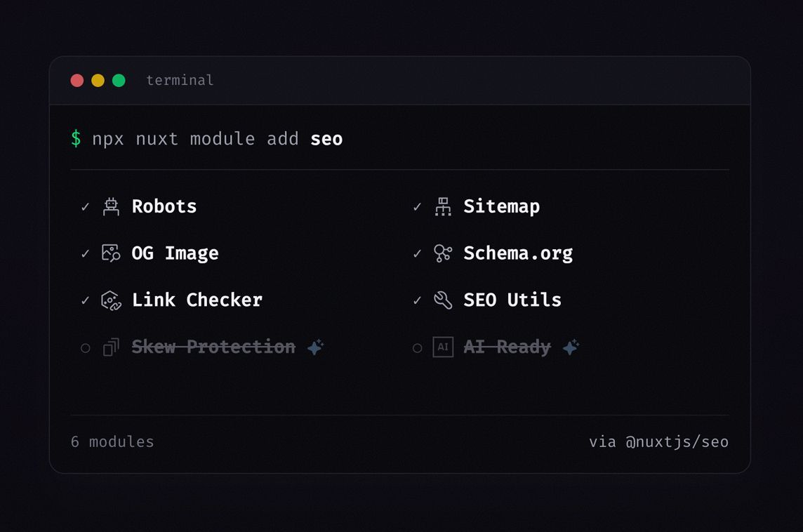Click the AI Ready boxed icon
This screenshot has height=532, width=803.
tap(443, 347)
